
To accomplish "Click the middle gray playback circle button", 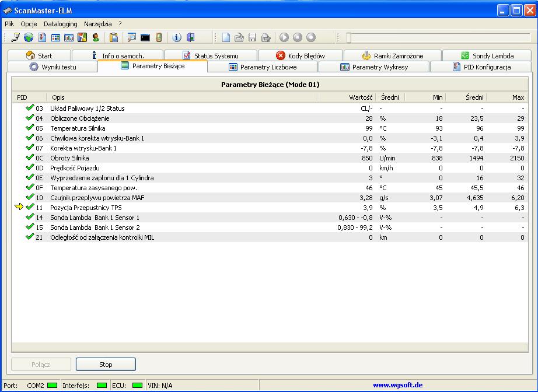I will tap(298, 37).
